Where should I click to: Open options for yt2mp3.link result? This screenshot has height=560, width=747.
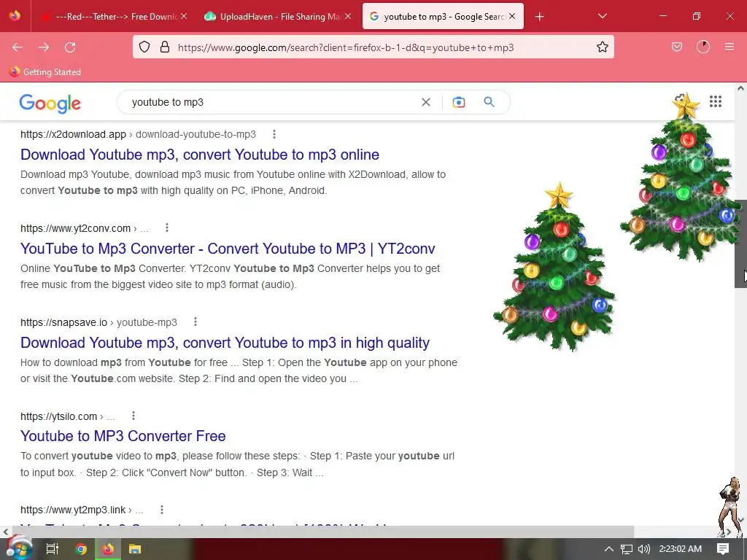tap(162, 510)
